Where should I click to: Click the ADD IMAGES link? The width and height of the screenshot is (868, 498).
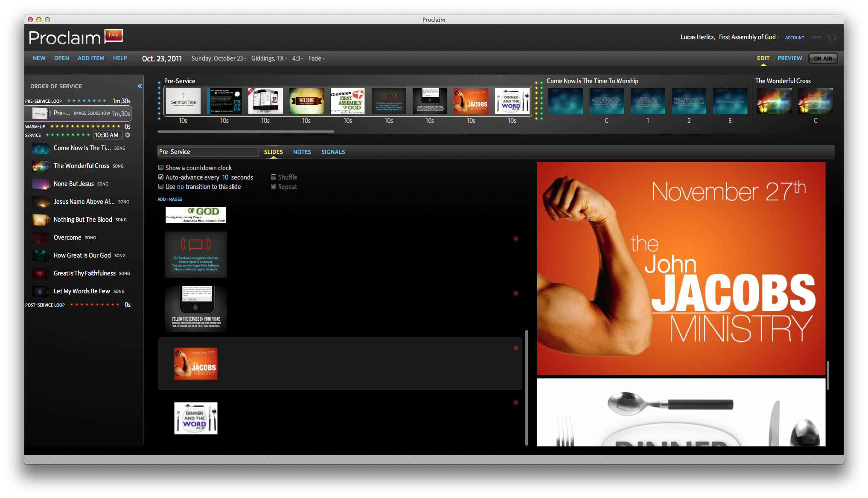pyautogui.click(x=169, y=199)
